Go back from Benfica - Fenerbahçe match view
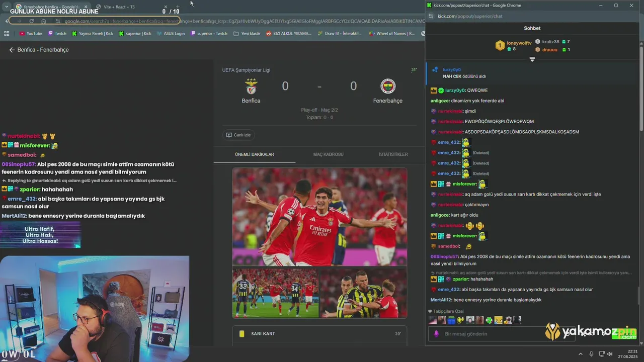Image resolution: width=644 pixels, height=362 pixels. click(x=12, y=50)
